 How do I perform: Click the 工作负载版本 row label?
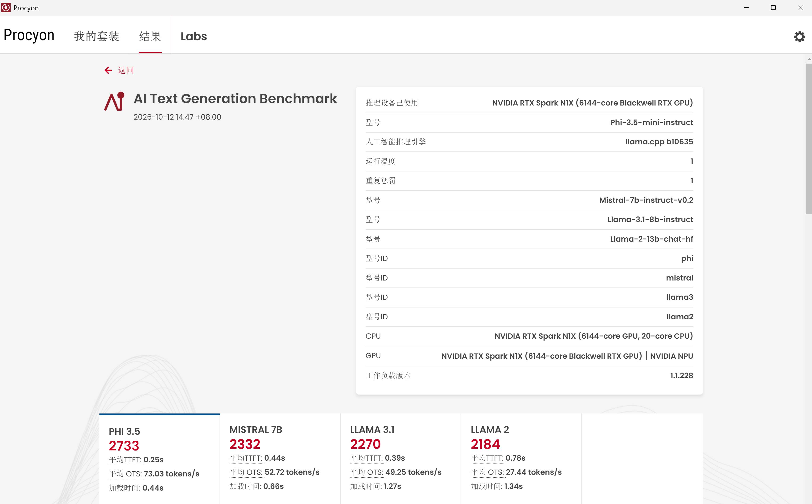[x=388, y=376]
